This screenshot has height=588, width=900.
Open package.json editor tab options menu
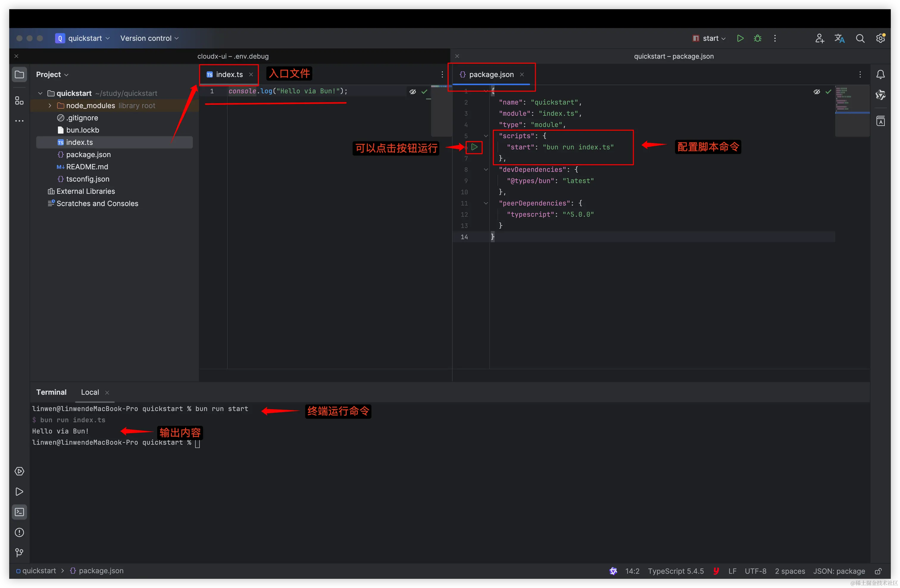tap(860, 74)
